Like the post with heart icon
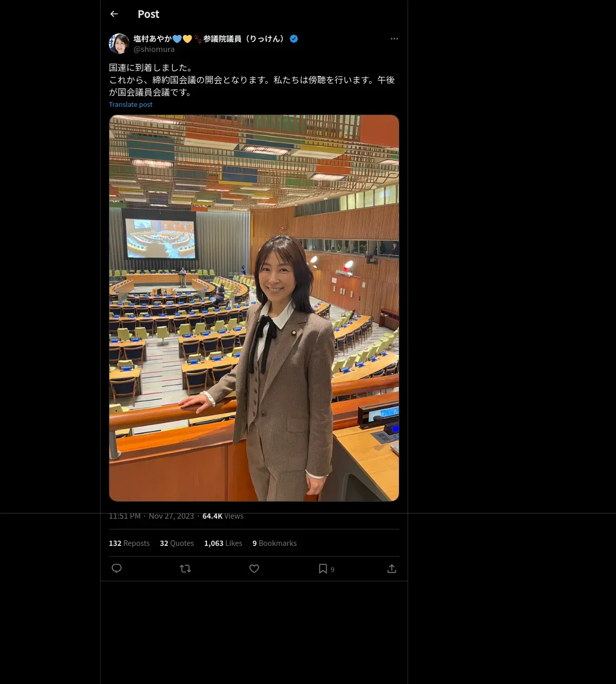This screenshot has width=616, height=684. [254, 568]
